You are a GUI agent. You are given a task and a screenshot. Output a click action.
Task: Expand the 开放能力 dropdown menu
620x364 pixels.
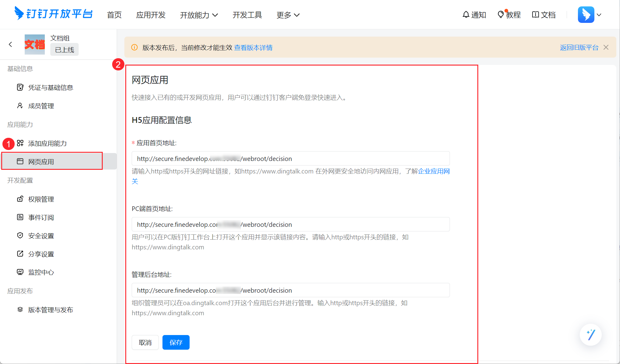tap(199, 15)
